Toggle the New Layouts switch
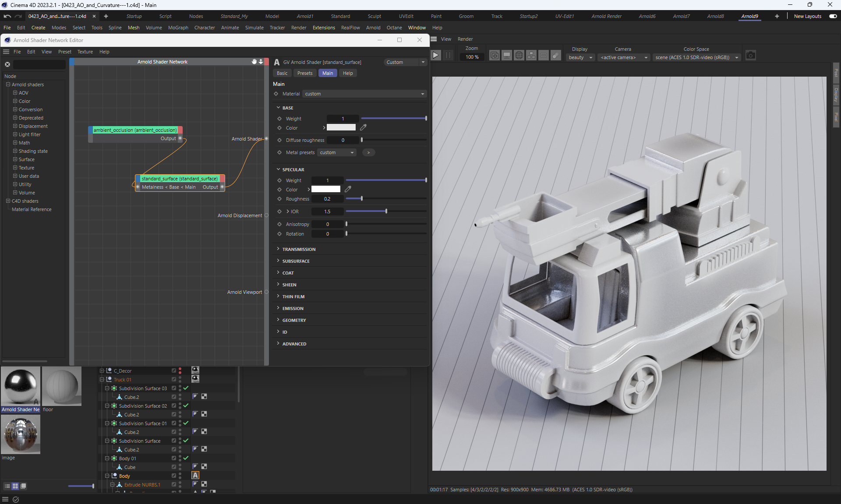841x504 pixels. (x=833, y=16)
